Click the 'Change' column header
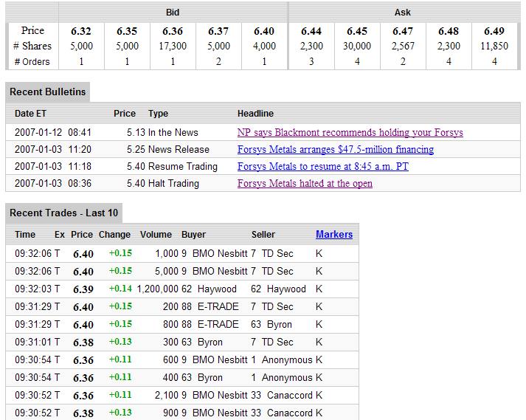 click(114, 234)
